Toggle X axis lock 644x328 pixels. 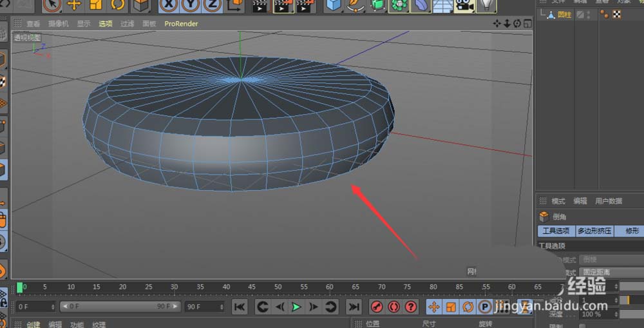pyautogui.click(x=168, y=5)
